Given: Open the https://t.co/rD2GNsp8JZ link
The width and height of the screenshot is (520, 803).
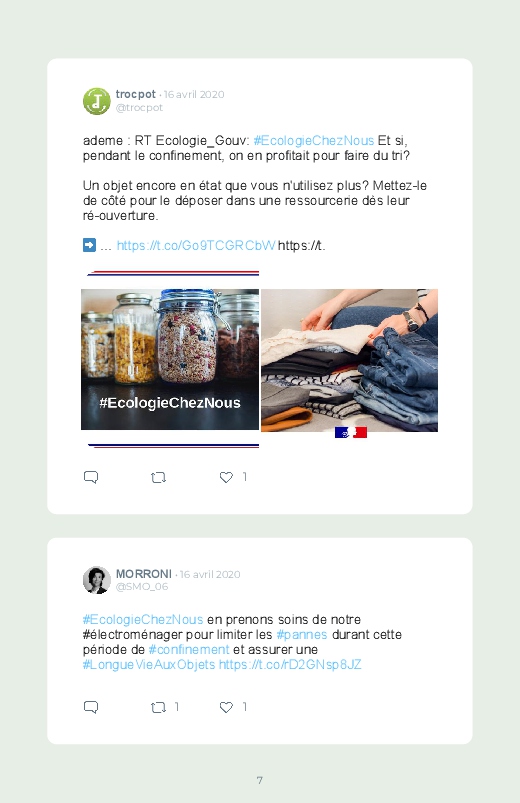Looking at the screenshot, I should coord(290,665).
